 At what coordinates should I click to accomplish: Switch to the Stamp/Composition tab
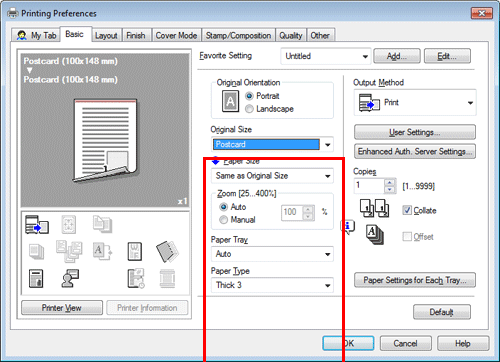click(x=238, y=35)
